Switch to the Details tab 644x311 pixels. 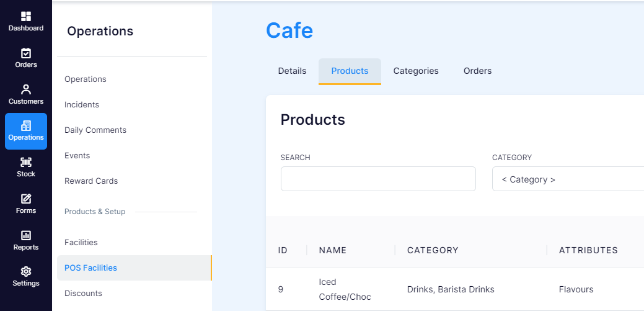[x=292, y=71]
